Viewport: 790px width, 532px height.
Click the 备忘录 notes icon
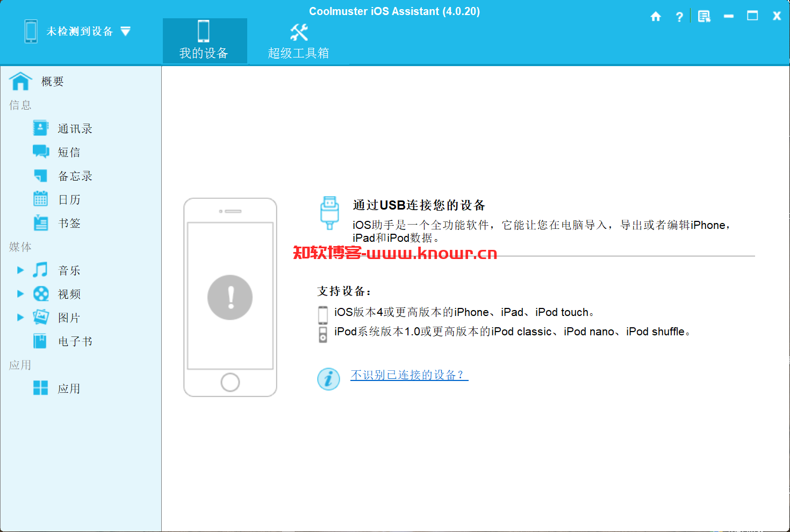click(x=41, y=176)
